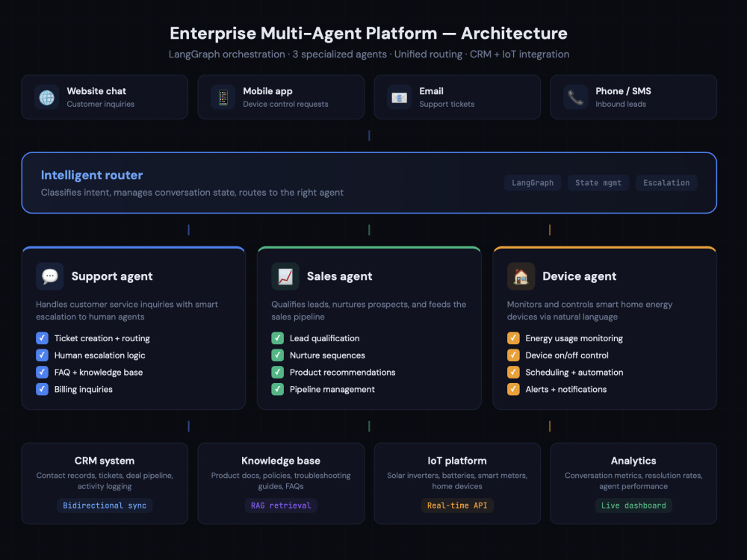This screenshot has height=560, width=747.
Task: Click the Device agent description paragraph
Action: [x=589, y=311]
